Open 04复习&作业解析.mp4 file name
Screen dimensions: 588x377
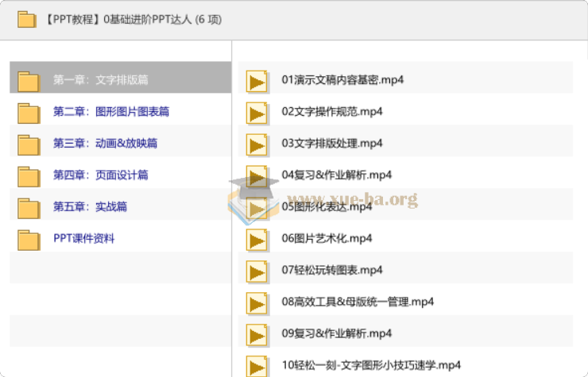point(336,175)
